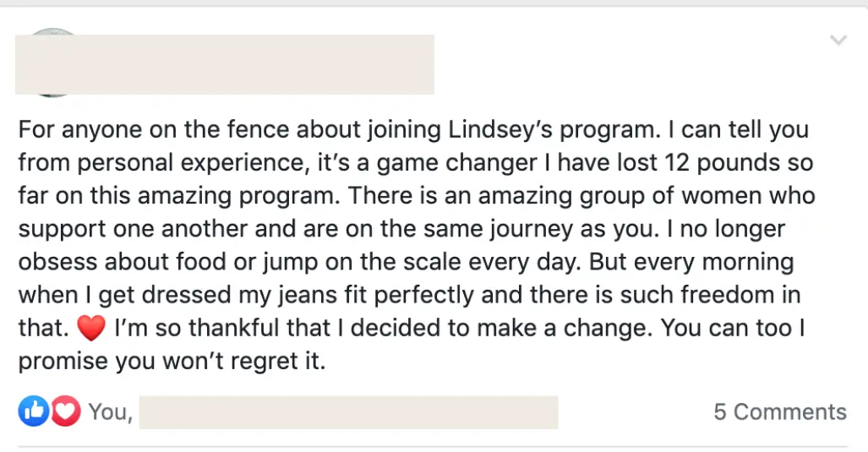The image size is (868, 452).
Task: Click "You," in the reactions list
Action: pos(110,411)
